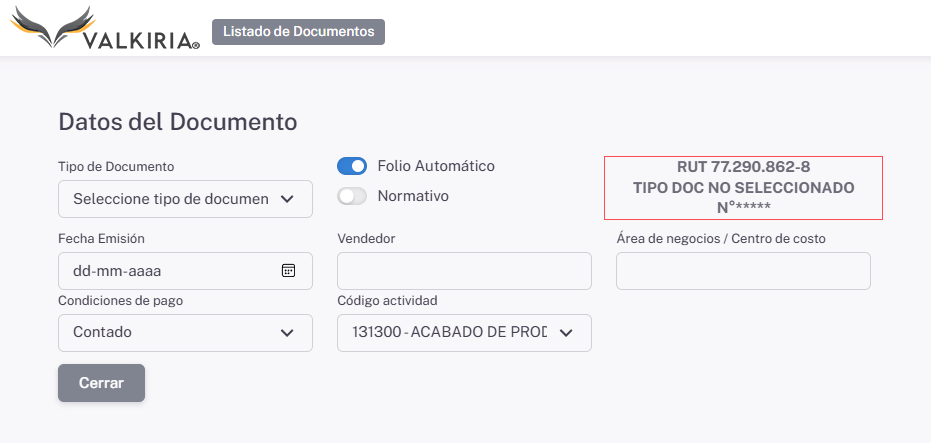Open the calendar picker icon in Fecha Emisión

(288, 270)
